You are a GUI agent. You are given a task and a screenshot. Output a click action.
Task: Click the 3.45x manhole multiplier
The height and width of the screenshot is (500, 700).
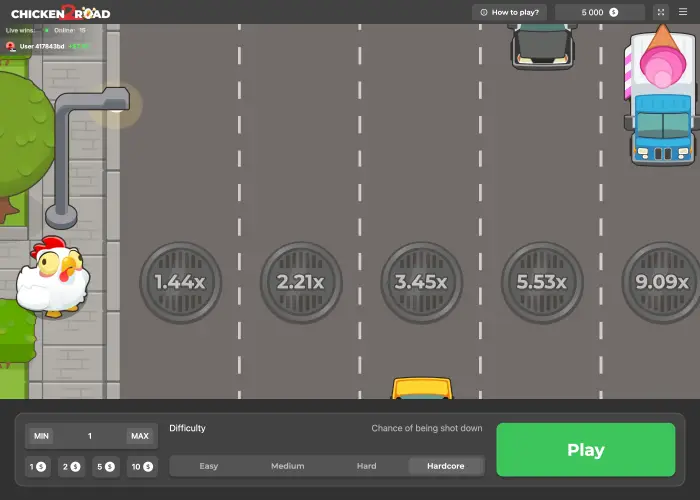coord(421,282)
